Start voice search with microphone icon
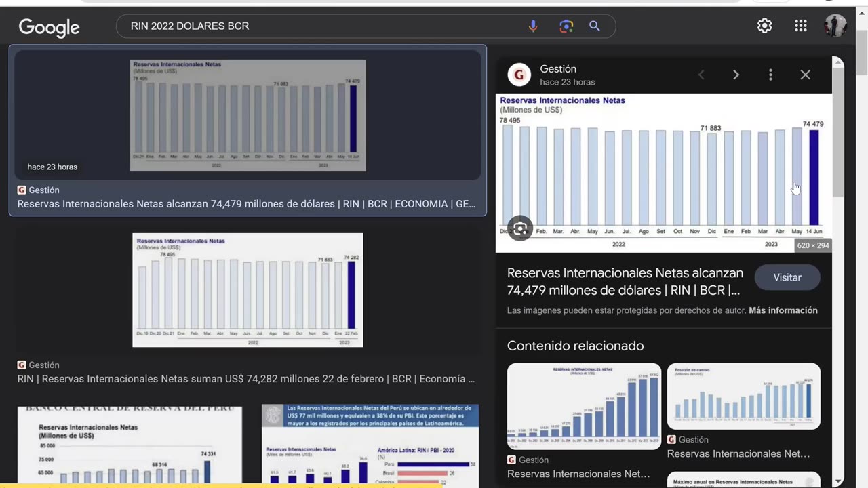 (x=533, y=26)
